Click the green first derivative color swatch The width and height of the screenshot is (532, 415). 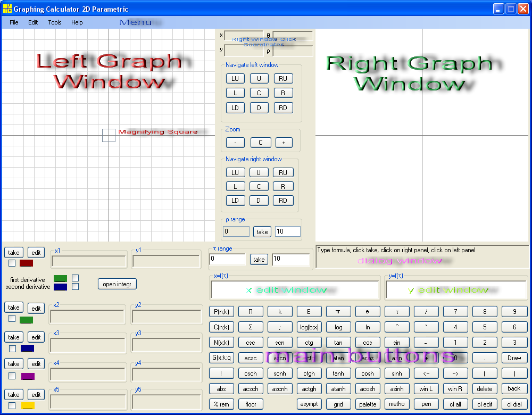61,279
